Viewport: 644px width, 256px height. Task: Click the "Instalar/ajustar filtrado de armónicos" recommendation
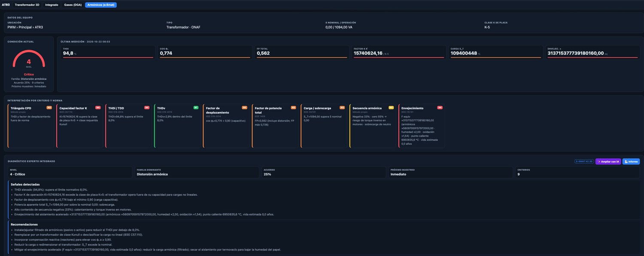tap(77, 230)
